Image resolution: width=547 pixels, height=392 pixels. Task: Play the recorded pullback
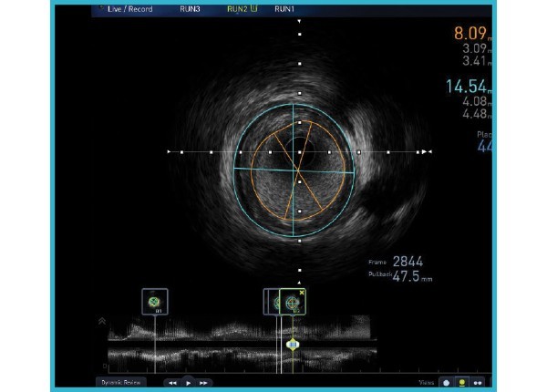[x=189, y=383]
